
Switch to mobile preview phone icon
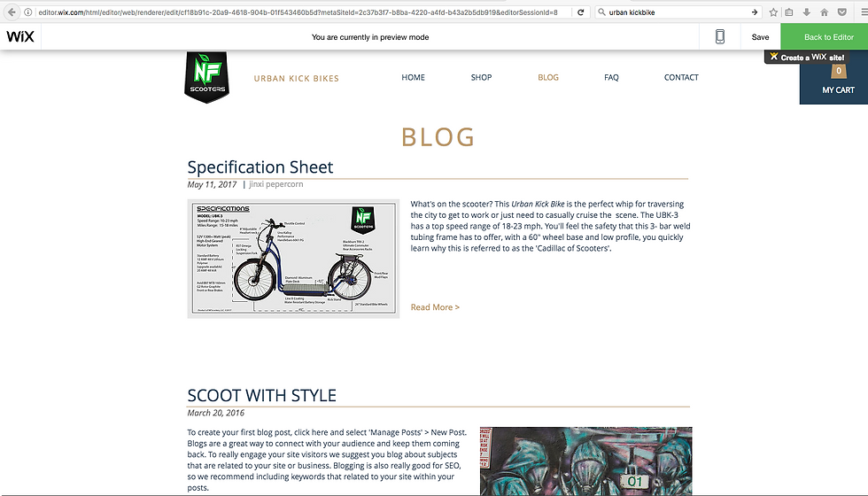[x=719, y=36]
